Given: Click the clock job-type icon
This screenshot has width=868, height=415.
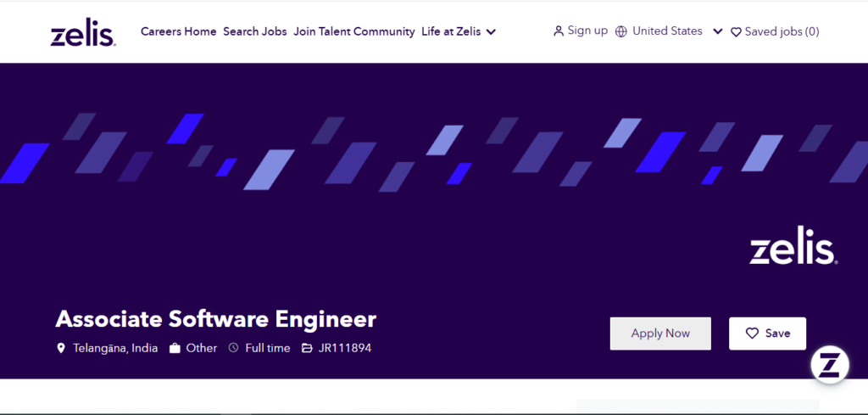Looking at the screenshot, I should pyautogui.click(x=234, y=348).
